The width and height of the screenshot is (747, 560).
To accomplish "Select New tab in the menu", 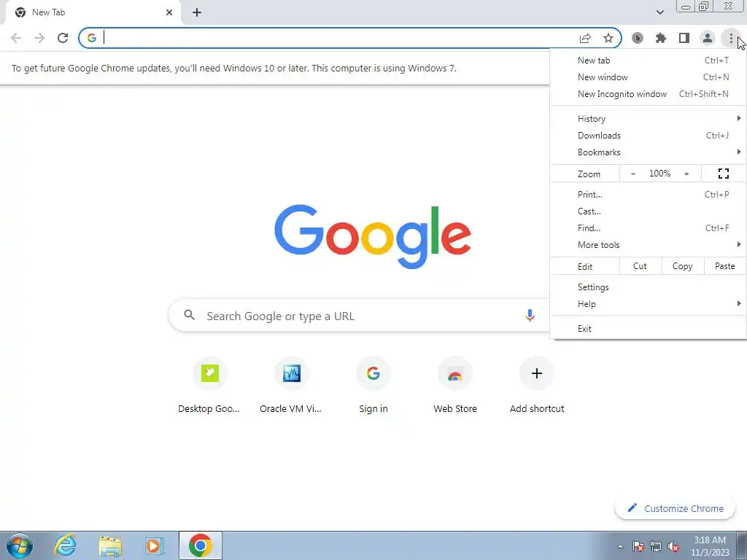I will coord(649,61).
